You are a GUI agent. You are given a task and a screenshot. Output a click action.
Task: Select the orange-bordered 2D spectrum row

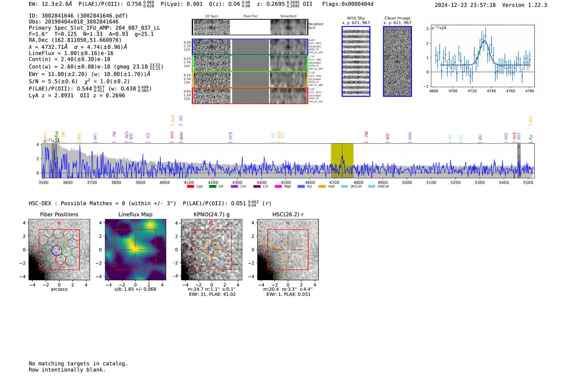[250, 79]
